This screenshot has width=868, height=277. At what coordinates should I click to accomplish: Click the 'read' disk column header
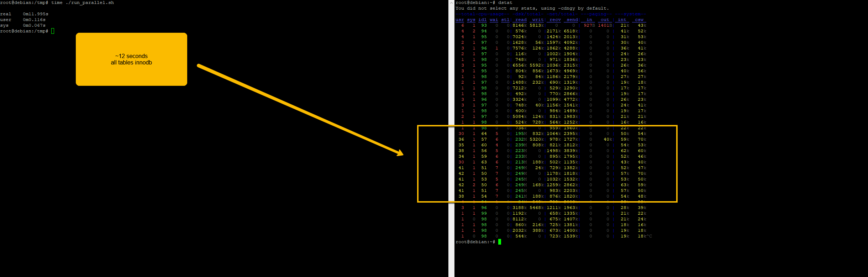[521, 20]
